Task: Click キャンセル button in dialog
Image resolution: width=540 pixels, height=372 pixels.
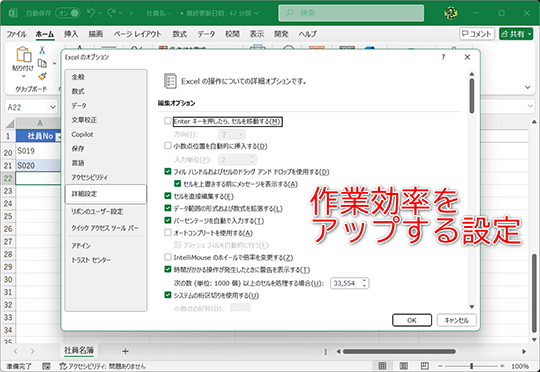Action: 457,320
